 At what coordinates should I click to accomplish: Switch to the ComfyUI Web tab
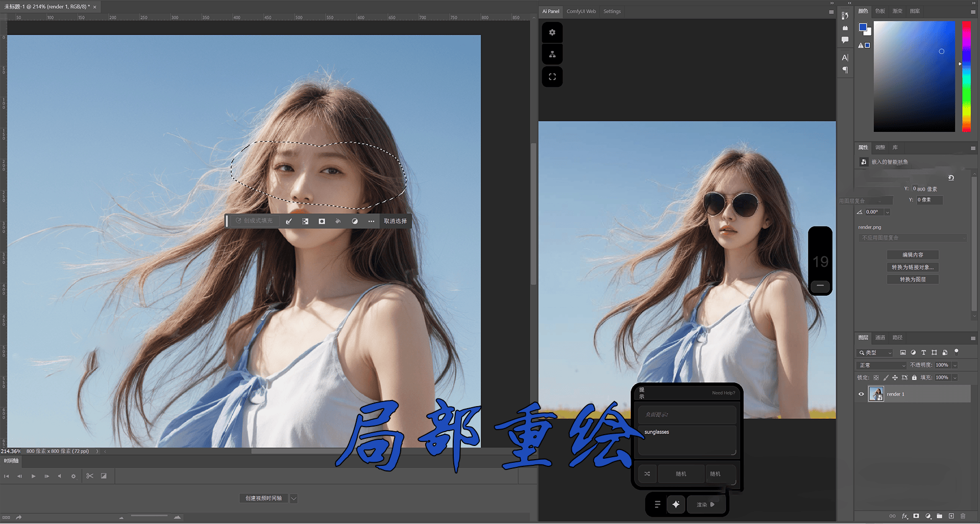[581, 11]
